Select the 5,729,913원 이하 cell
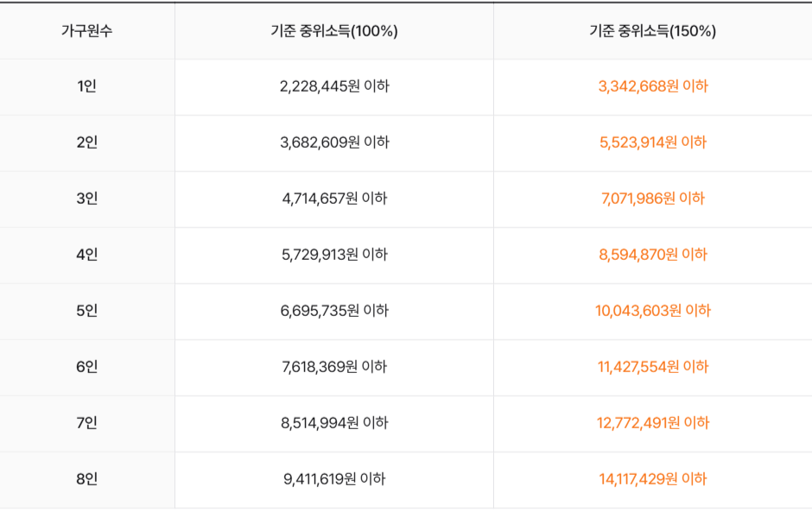This screenshot has height=512, width=812. click(334, 255)
